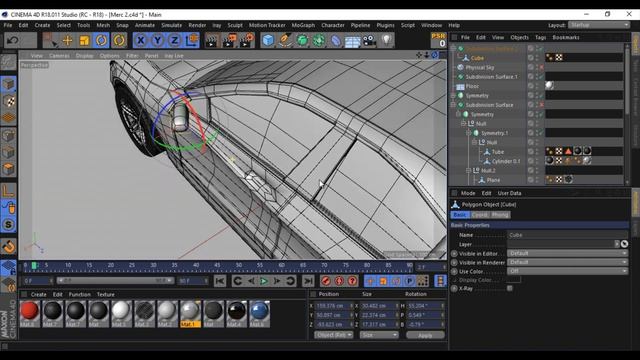This screenshot has width=640, height=360.
Task: Open the Use Color dropdown
Action: click(567, 271)
